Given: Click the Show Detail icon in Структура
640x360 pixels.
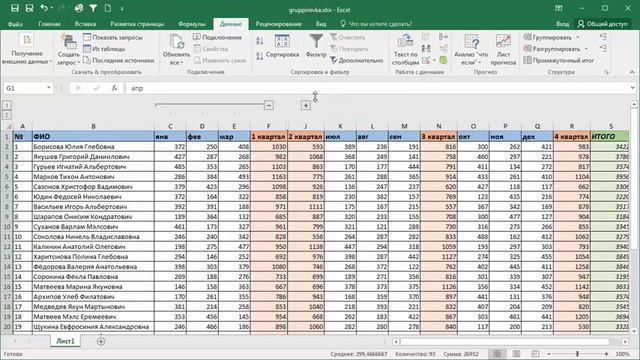Looking at the screenshot, I should pyautogui.click(x=604, y=37).
